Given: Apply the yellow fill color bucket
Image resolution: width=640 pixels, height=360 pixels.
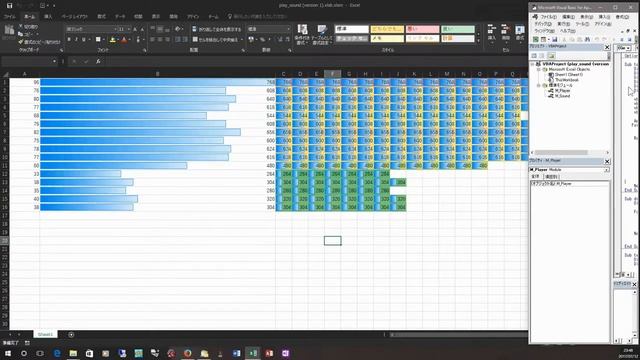Looking at the screenshot, I should pyautogui.click(x=113, y=40).
